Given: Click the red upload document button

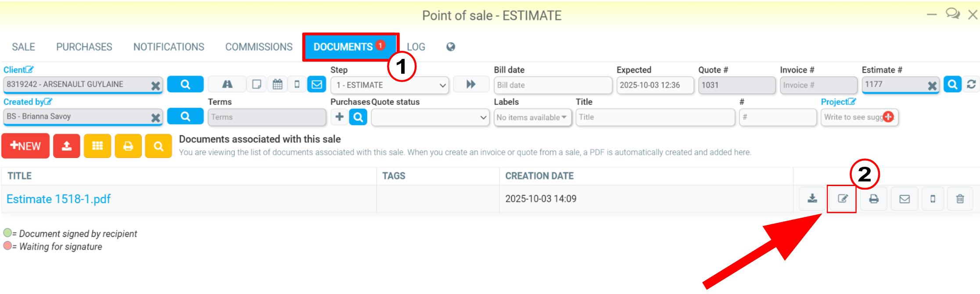Looking at the screenshot, I should (x=67, y=146).
